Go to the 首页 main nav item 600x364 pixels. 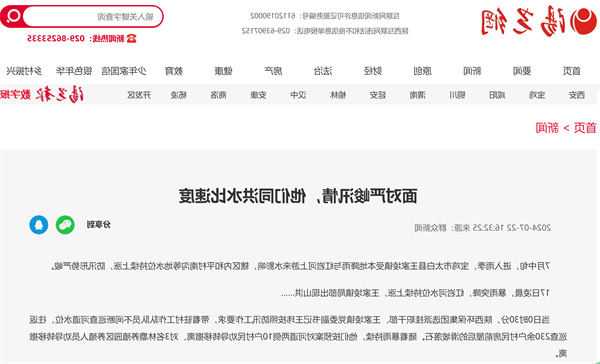pos(571,71)
